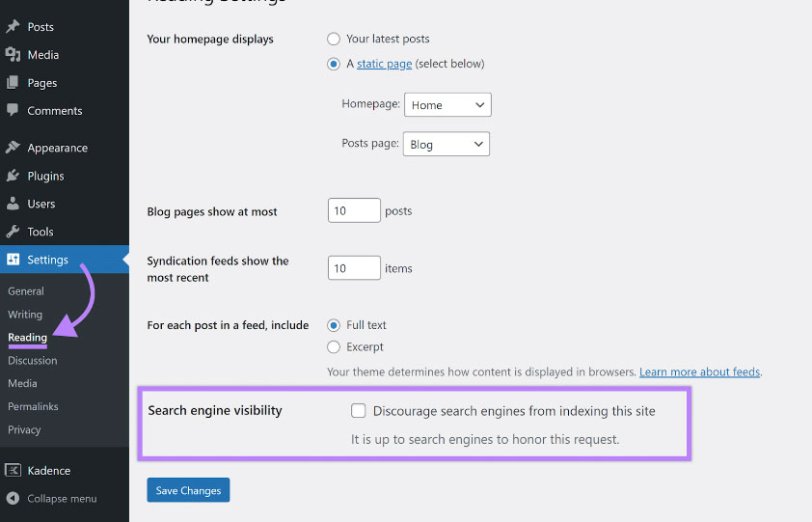The height and width of the screenshot is (522, 812).
Task: Open the Tools wrench icon
Action: [x=13, y=232]
